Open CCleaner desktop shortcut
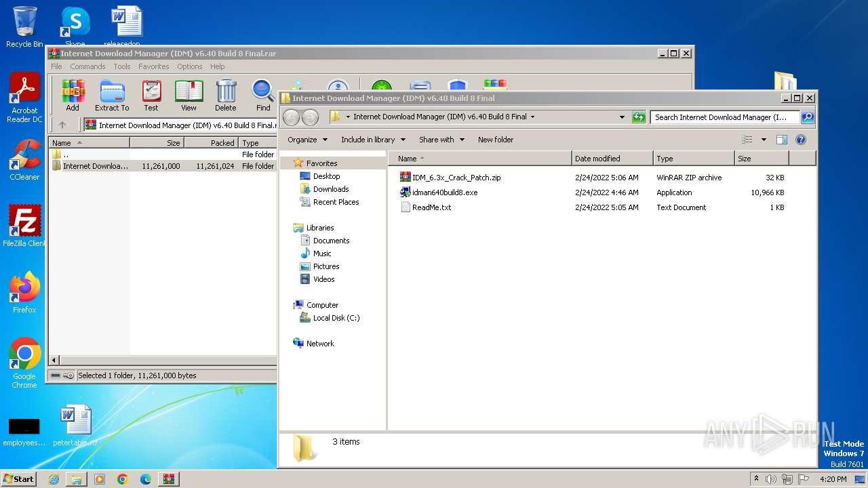868x488 pixels. (24, 161)
